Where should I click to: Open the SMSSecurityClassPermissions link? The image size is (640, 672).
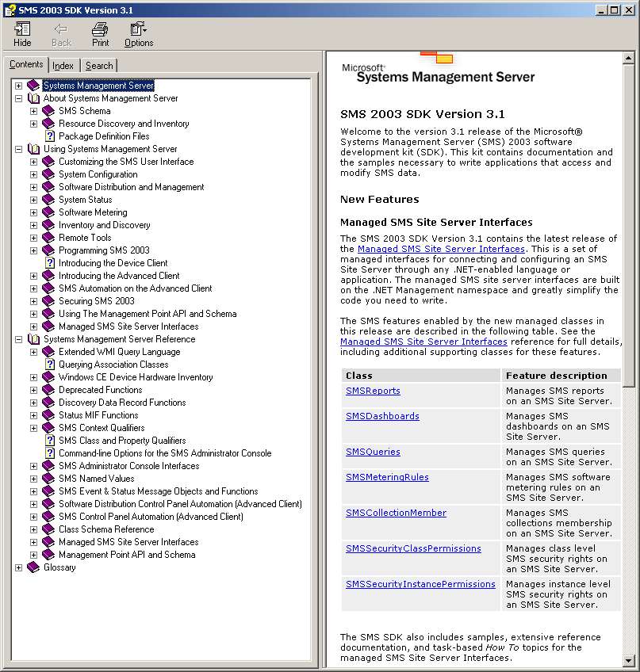[x=413, y=548]
